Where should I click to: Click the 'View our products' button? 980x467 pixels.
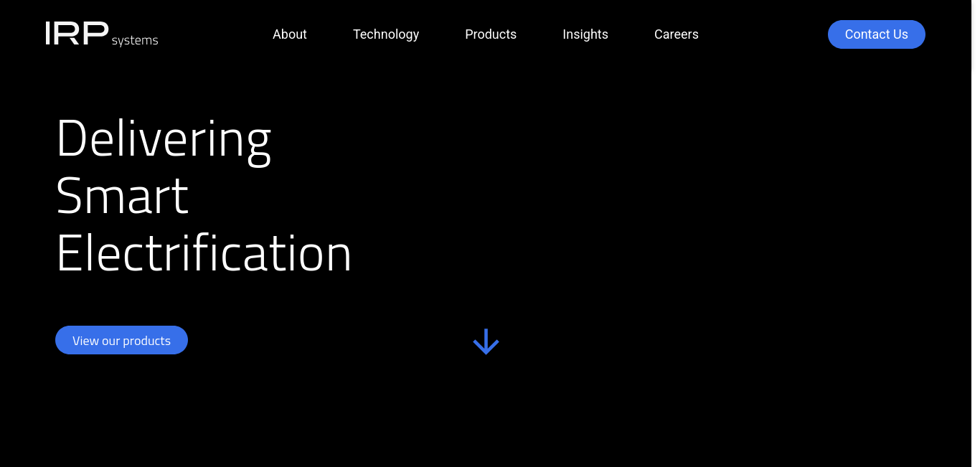[121, 340]
